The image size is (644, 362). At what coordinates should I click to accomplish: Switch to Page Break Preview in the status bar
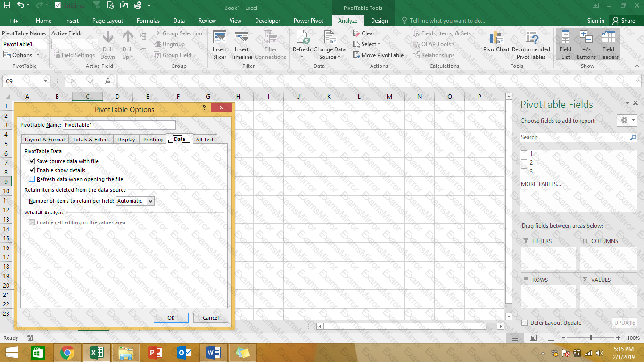551,338
